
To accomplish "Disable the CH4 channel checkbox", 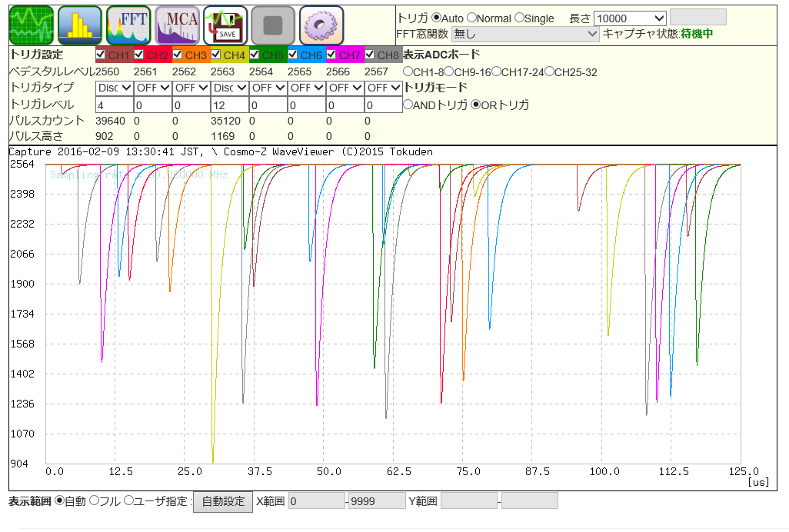I will [x=216, y=55].
